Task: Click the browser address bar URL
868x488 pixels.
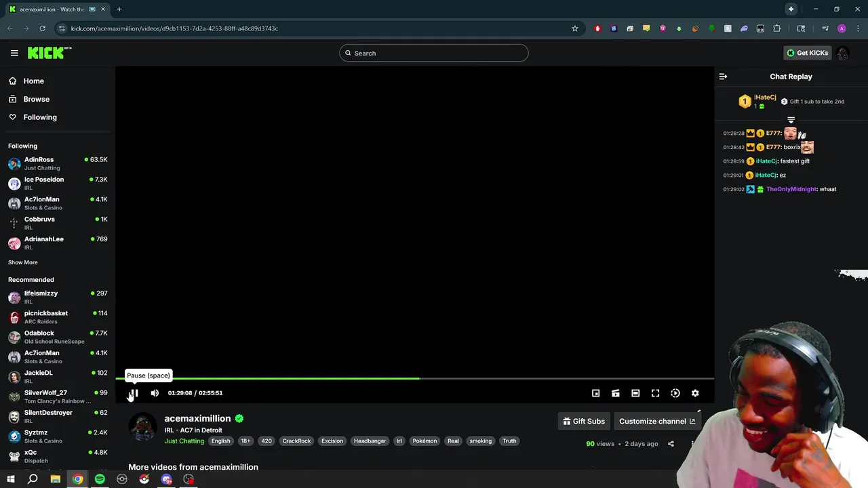Action: 175,28
